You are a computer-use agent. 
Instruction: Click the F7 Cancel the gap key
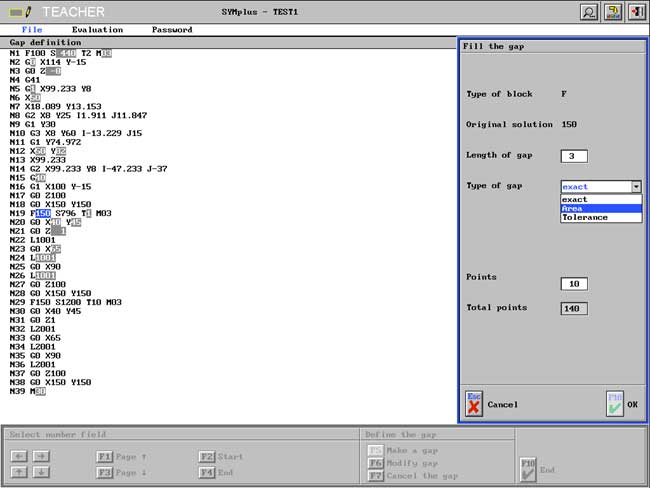(375, 475)
